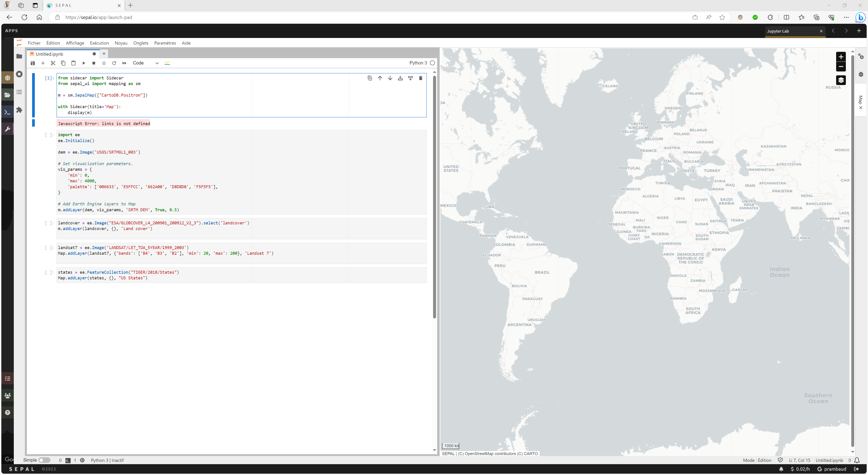Click the Python 3 kernel name button
The image size is (868, 475).
tap(418, 63)
